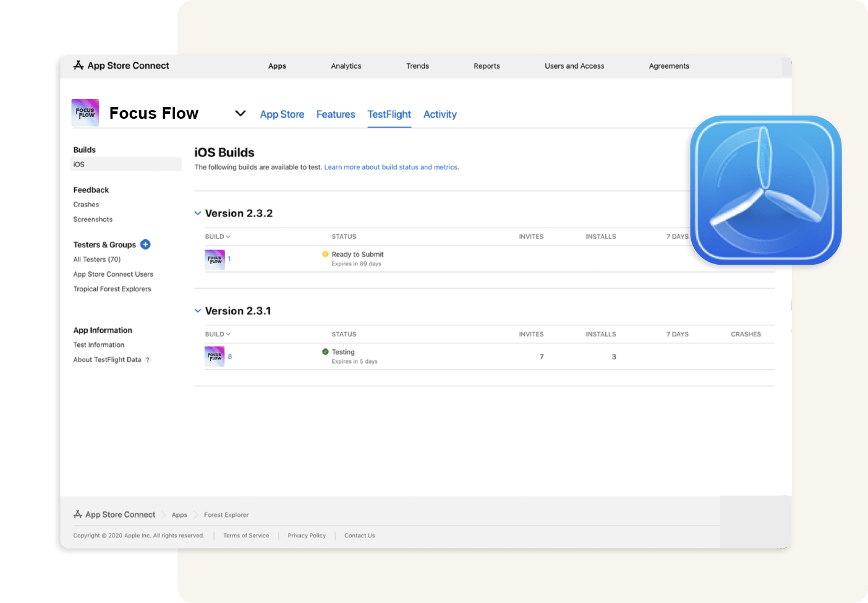Select the TestFlight tab

[389, 114]
